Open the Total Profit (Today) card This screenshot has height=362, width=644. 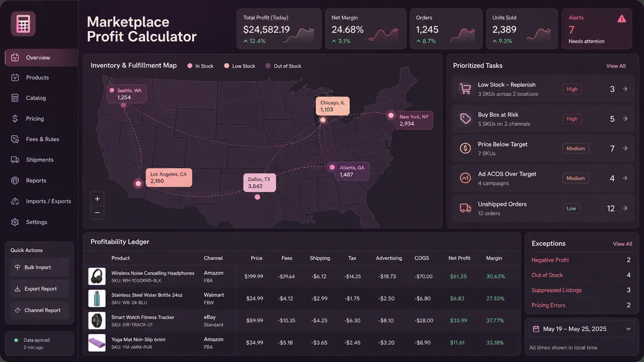279,28
